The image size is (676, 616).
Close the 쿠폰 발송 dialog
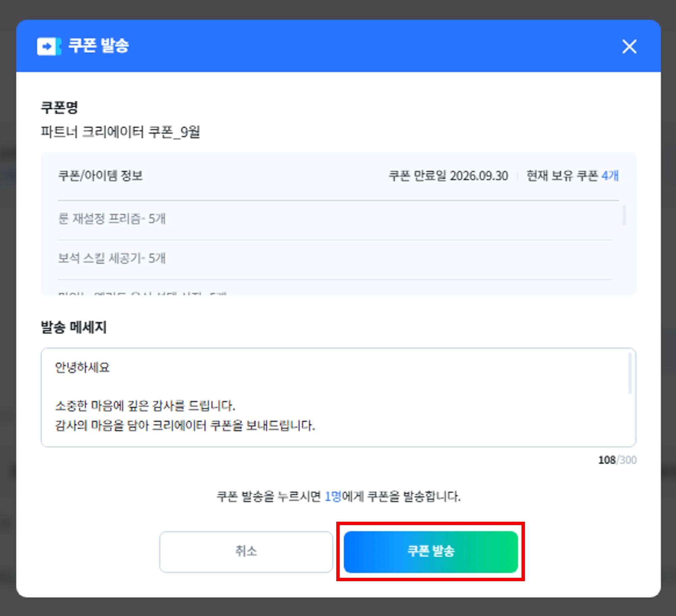pyautogui.click(x=629, y=46)
